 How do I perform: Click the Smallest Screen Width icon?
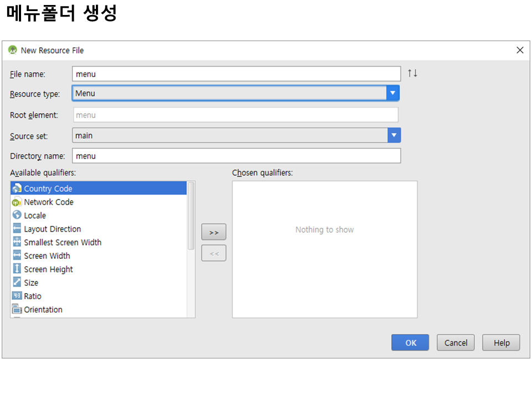(x=17, y=242)
